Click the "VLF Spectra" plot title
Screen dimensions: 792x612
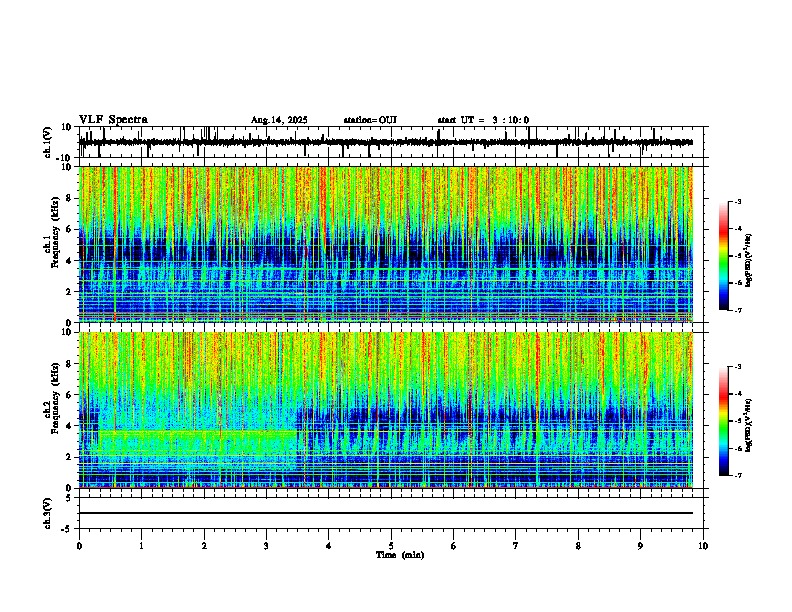click(113, 120)
